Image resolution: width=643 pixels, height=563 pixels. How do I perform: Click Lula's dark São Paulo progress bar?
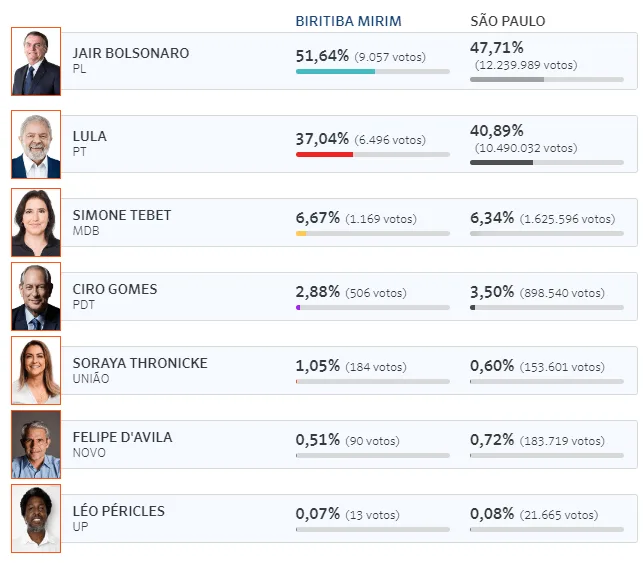coord(501,162)
